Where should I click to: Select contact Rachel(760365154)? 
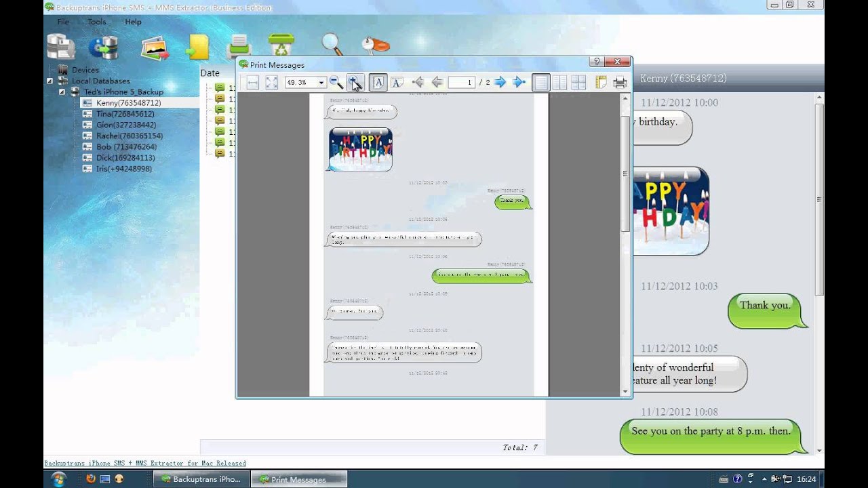[x=129, y=136]
